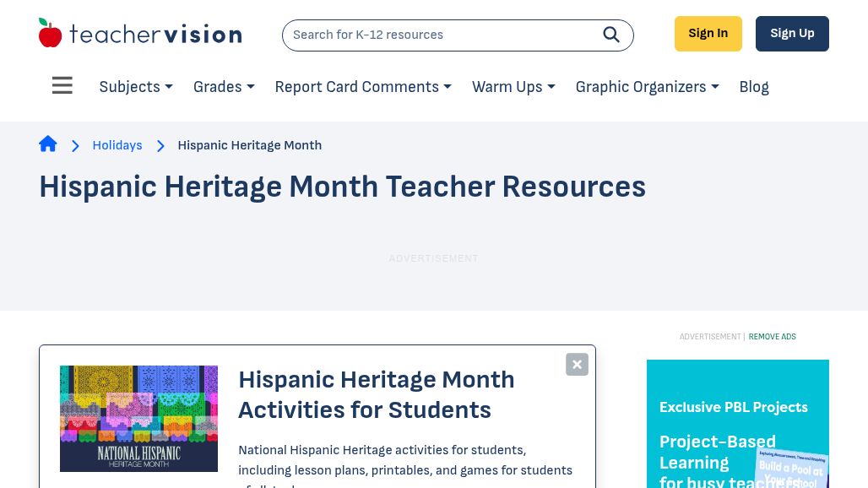Expand Graphic Organizers dropdown
Viewport: 868px width, 488px height.
pos(647,87)
